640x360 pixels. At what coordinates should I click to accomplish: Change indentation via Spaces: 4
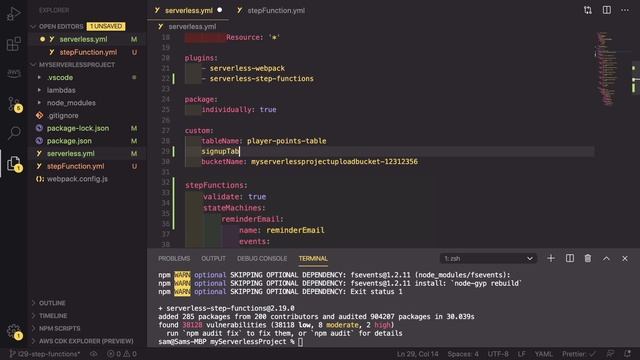coord(463,354)
